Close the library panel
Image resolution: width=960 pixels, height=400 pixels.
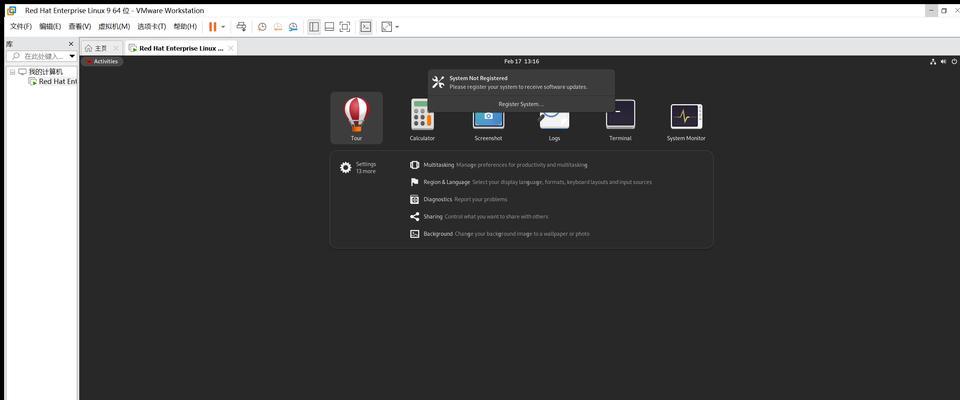pyautogui.click(x=71, y=44)
